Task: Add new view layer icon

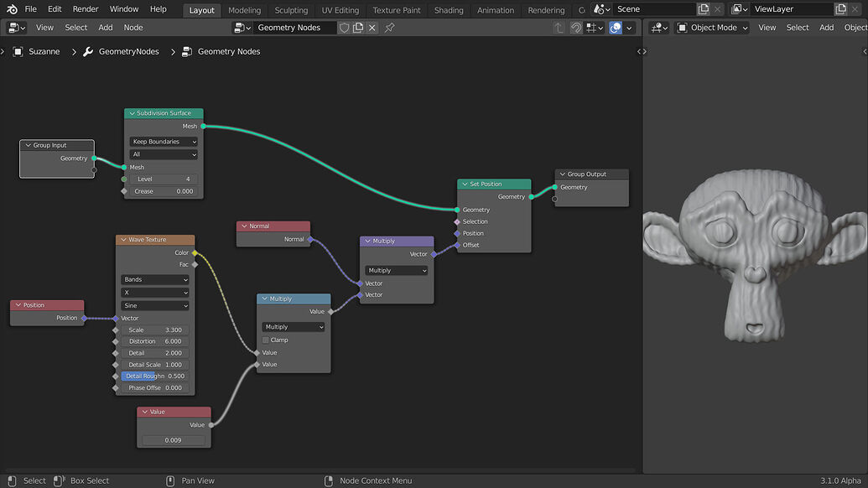Action: click(841, 9)
